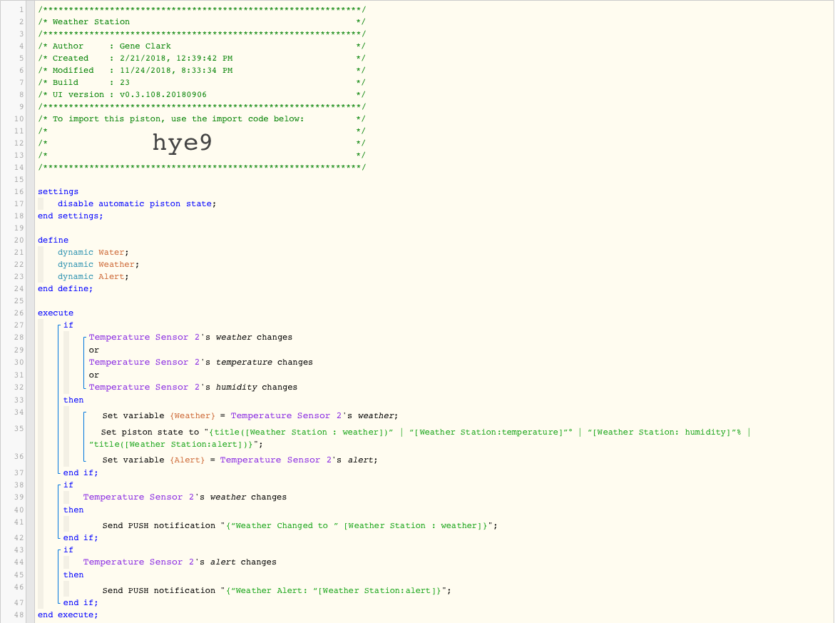840x623 pixels.
Task: Click end if on line 47
Action: click(81, 602)
